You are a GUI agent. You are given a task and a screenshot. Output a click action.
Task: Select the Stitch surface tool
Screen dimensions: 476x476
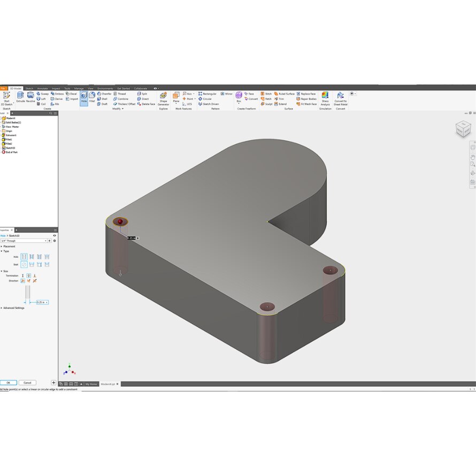266,94
